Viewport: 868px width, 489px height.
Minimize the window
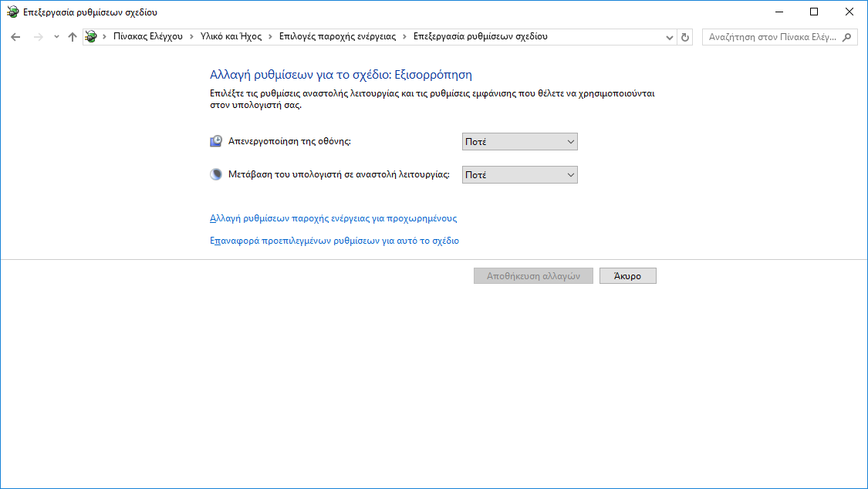click(778, 12)
